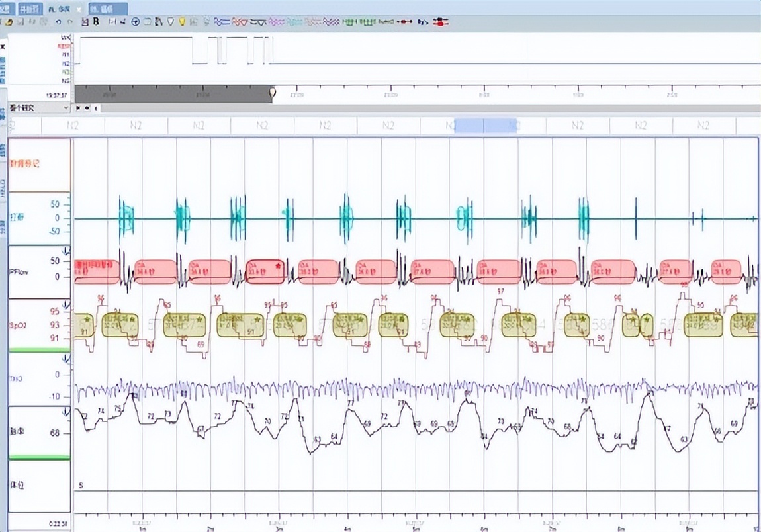761x532 pixels.
Task: Click the circled crosshair toolbar icon
Action: 136,22
